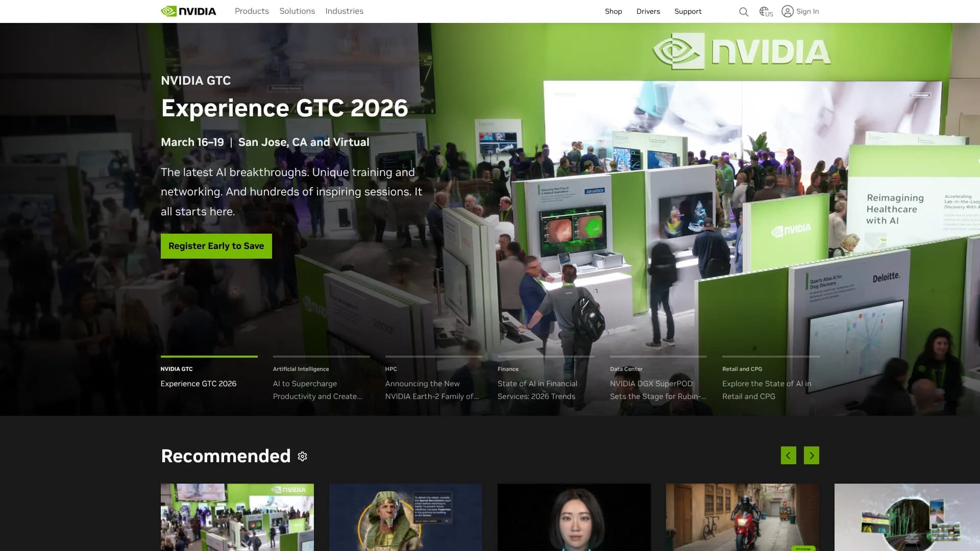Open the search magnifier icon
This screenshot has height=551, width=980.
tap(744, 12)
